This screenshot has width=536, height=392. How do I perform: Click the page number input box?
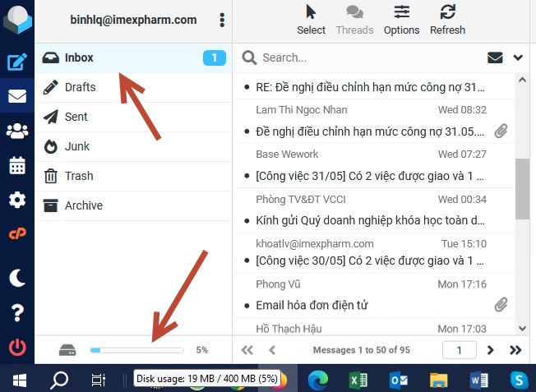(460, 350)
